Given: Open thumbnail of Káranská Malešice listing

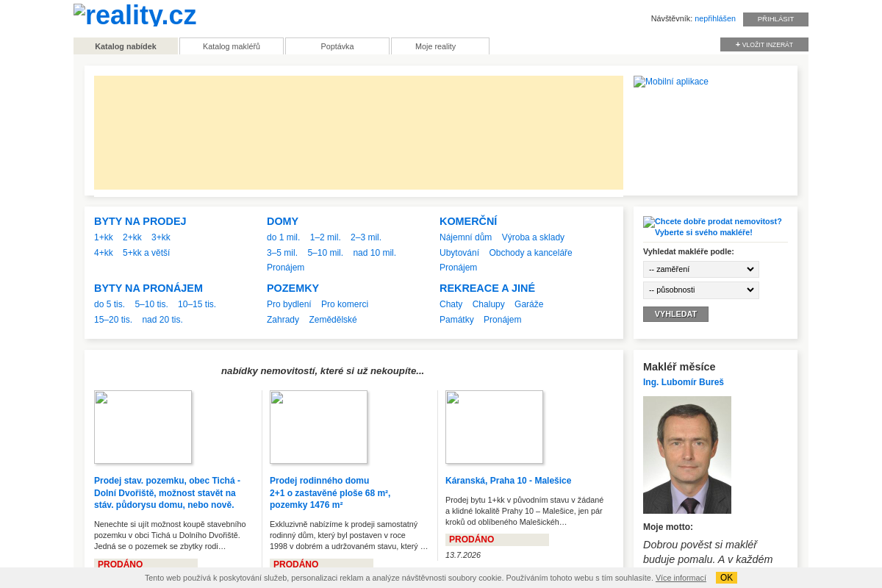Looking at the screenshot, I should point(494,427).
